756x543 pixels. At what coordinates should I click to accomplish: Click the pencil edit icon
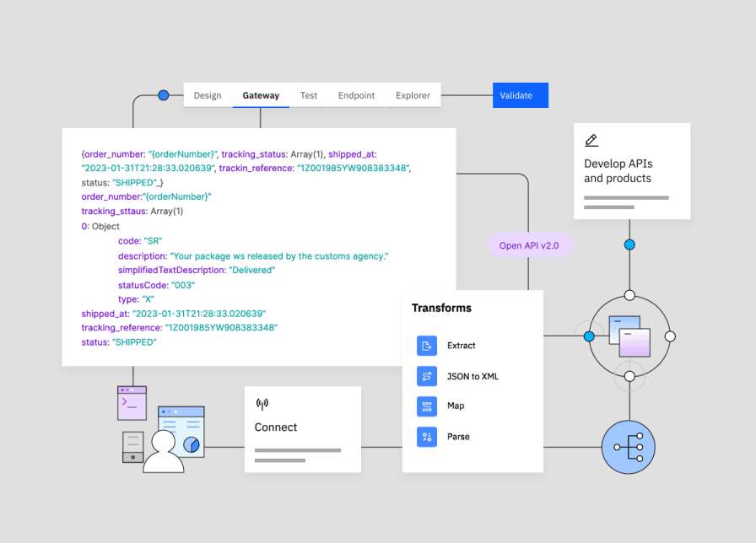click(591, 141)
